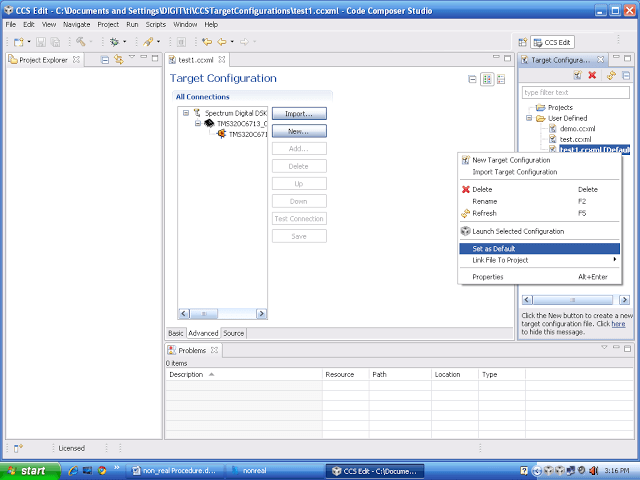
Task: Click the Debug bug toolbar icon
Action: tap(114, 42)
